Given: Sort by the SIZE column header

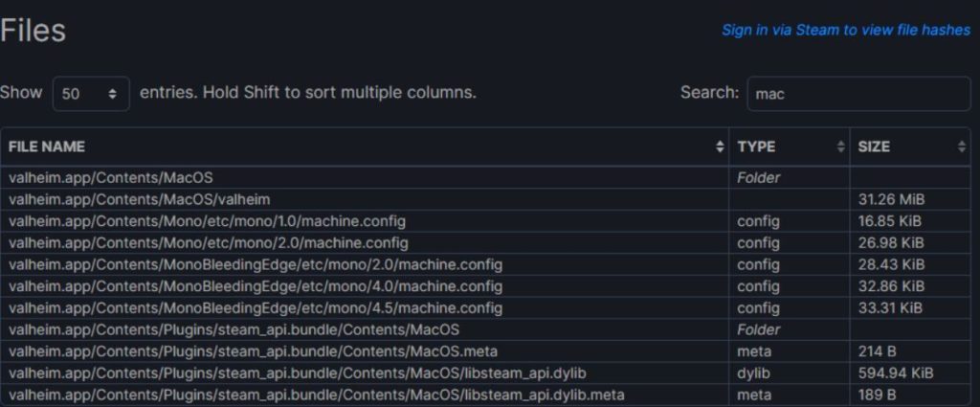Looking at the screenshot, I should 910,147.
